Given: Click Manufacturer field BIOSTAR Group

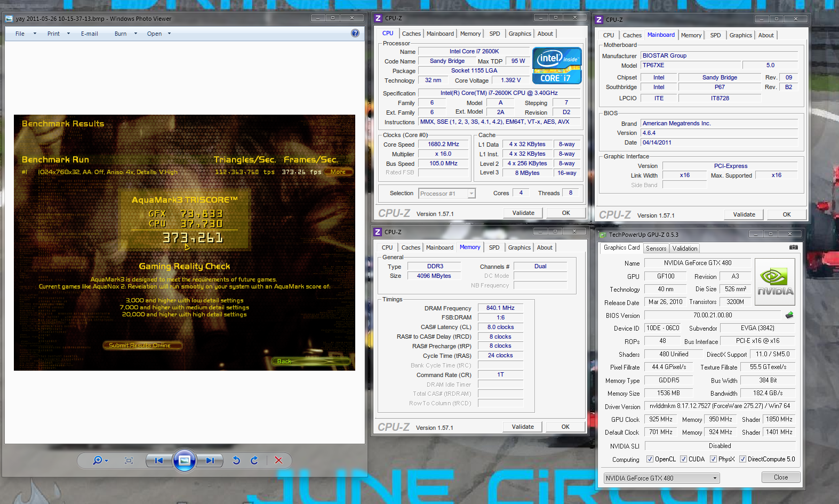Looking at the screenshot, I should 720,55.
